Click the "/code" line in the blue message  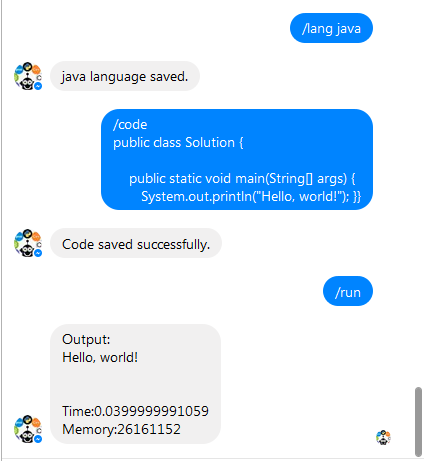tap(130, 125)
